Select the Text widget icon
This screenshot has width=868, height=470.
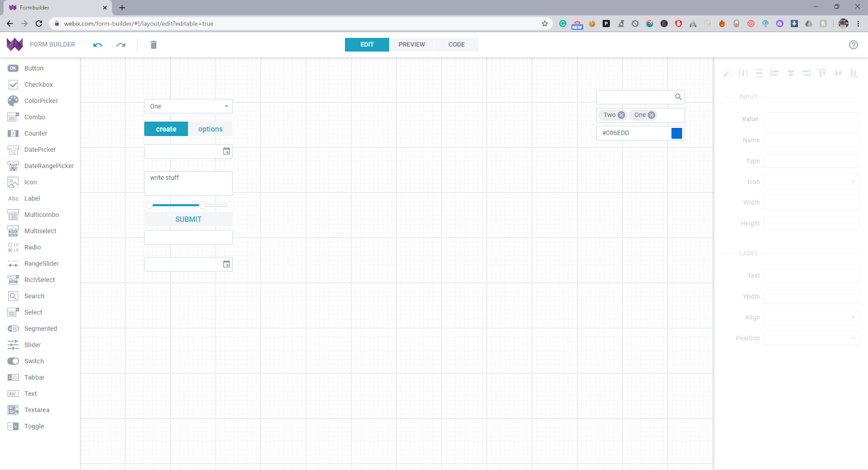point(13,394)
